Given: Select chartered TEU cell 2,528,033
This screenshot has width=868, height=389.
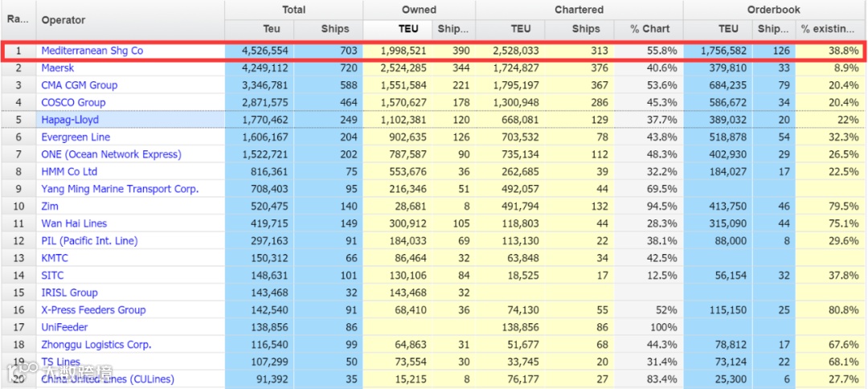Looking at the screenshot, I should (x=510, y=51).
